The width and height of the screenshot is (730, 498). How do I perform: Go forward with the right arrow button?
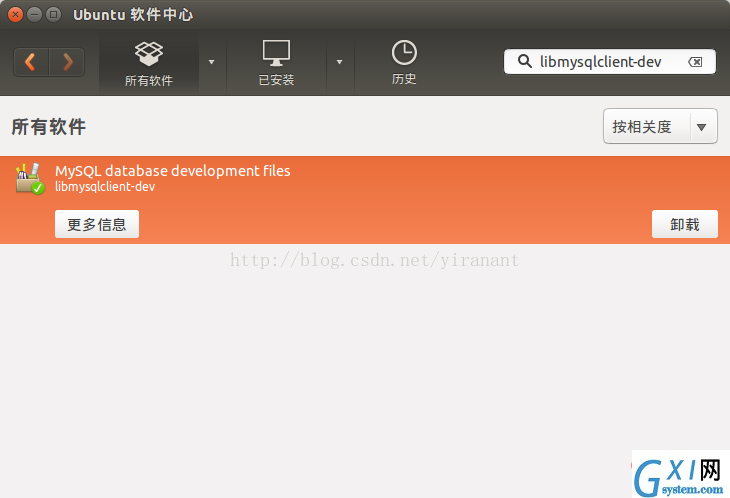[x=67, y=62]
